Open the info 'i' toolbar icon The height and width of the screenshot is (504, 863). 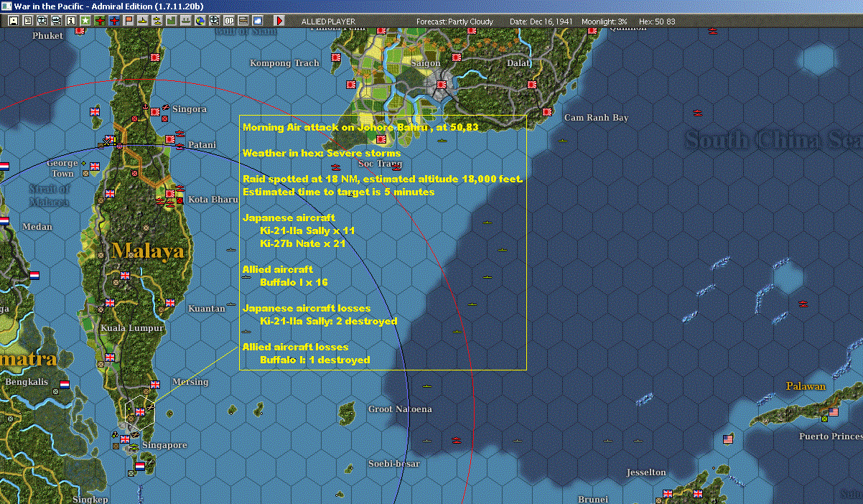[x=70, y=21]
